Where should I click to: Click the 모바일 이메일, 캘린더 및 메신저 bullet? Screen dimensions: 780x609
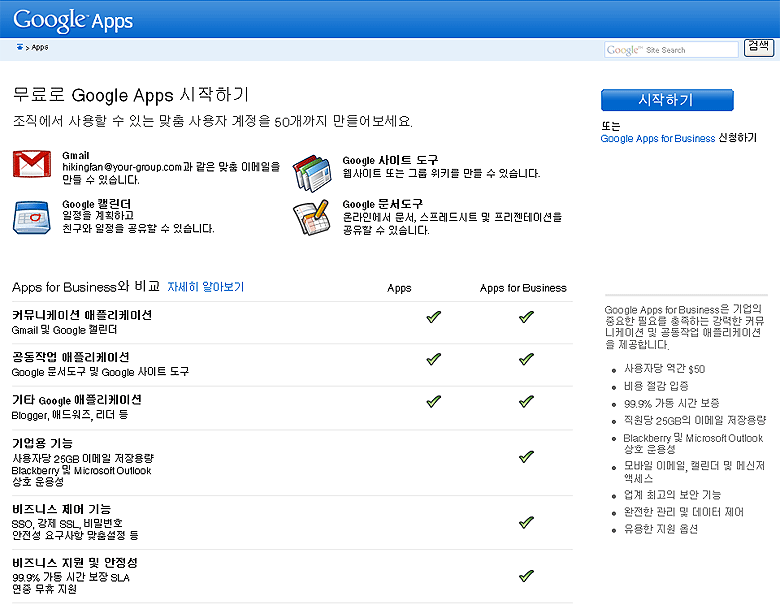pos(694,472)
